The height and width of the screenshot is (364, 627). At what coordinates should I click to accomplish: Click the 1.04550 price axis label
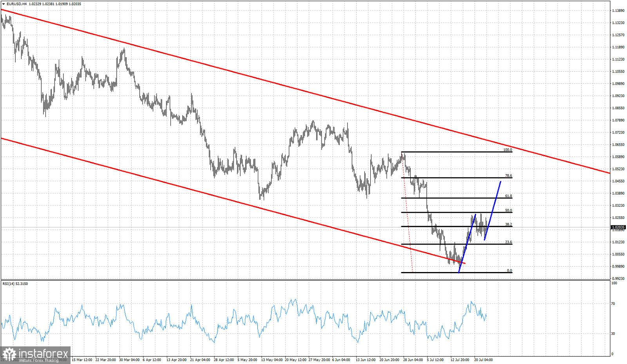[618, 181]
